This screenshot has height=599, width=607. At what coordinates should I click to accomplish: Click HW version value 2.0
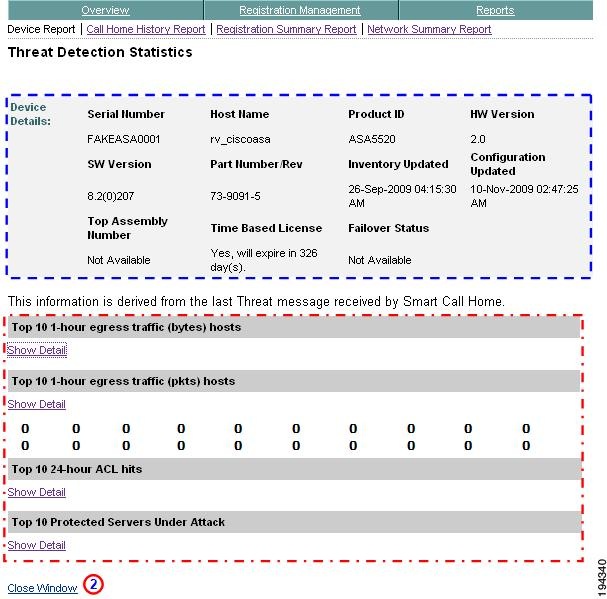[x=478, y=139]
